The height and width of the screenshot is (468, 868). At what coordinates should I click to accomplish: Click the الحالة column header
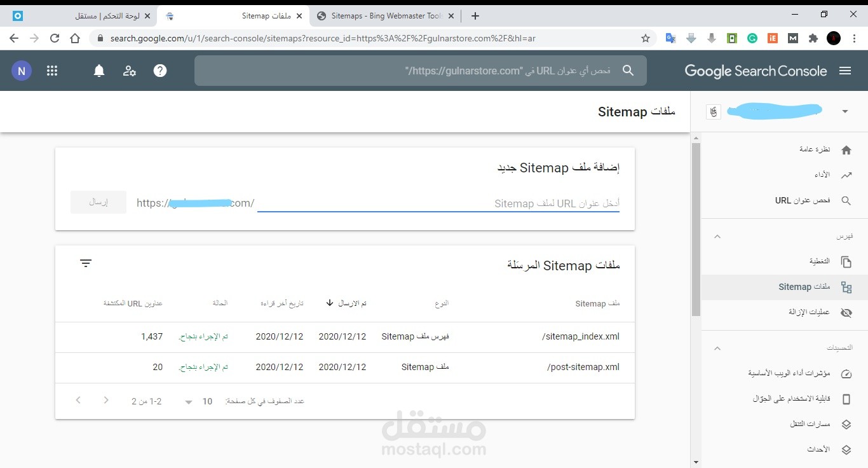[220, 303]
